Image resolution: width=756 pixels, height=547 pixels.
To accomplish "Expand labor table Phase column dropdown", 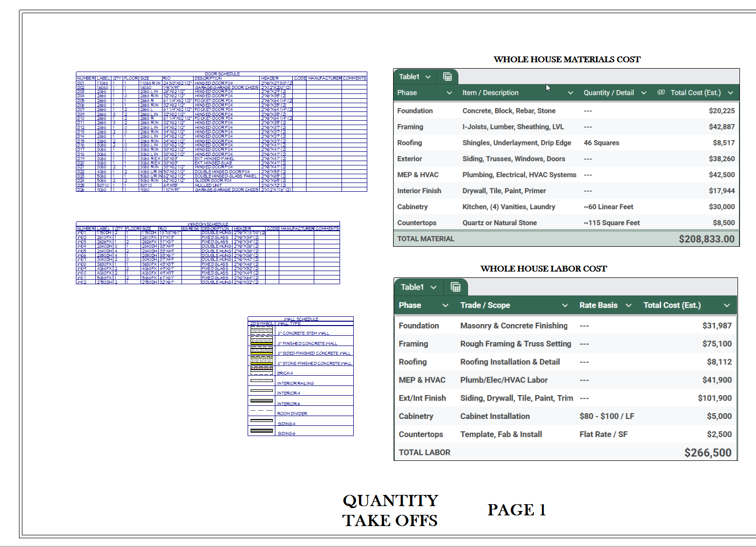I will pyautogui.click(x=445, y=306).
